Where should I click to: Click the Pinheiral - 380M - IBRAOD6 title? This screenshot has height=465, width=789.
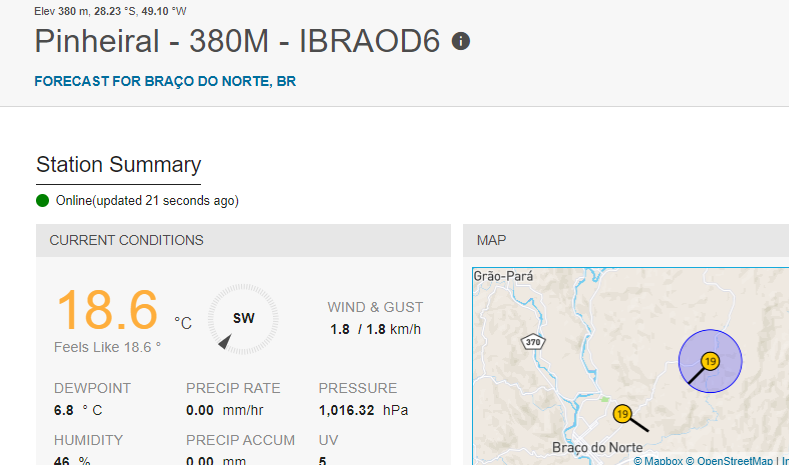point(237,41)
